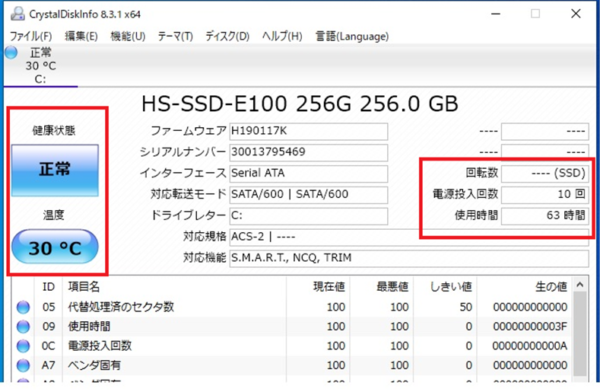Click the status circle for attribute 09
The height and width of the screenshot is (392, 600).
tap(23, 327)
